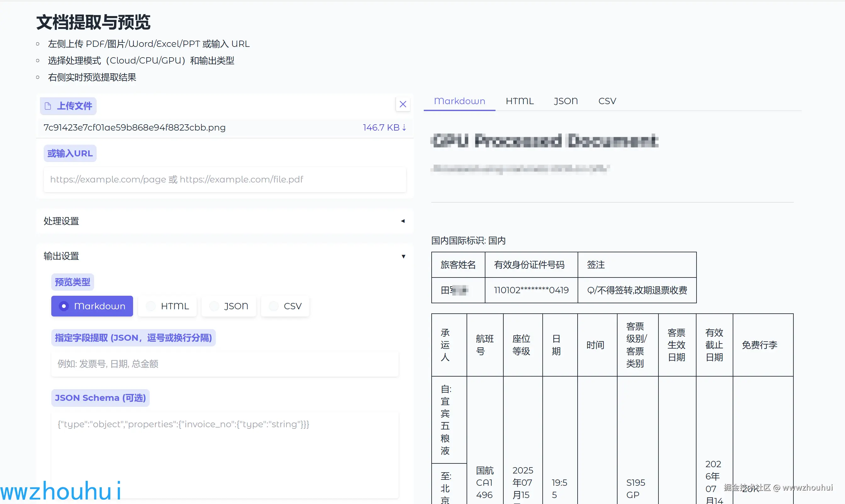Switch to the CSV result tab

[x=607, y=101]
